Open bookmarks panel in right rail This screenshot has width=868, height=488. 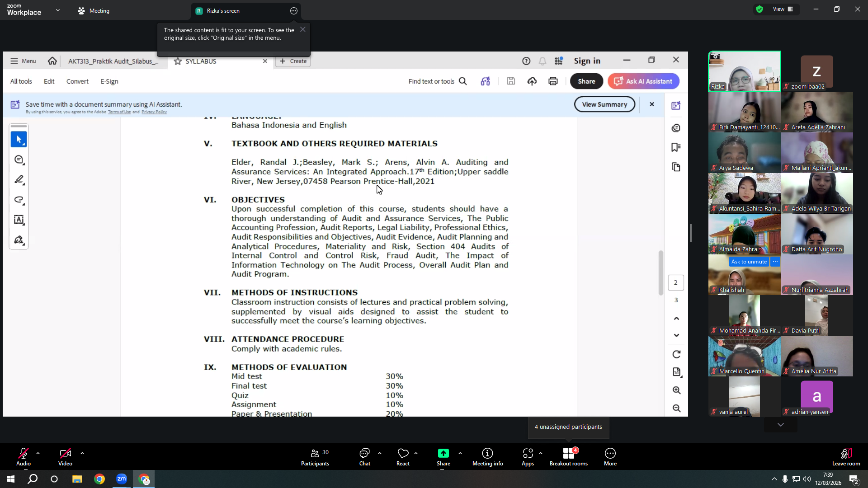click(676, 147)
